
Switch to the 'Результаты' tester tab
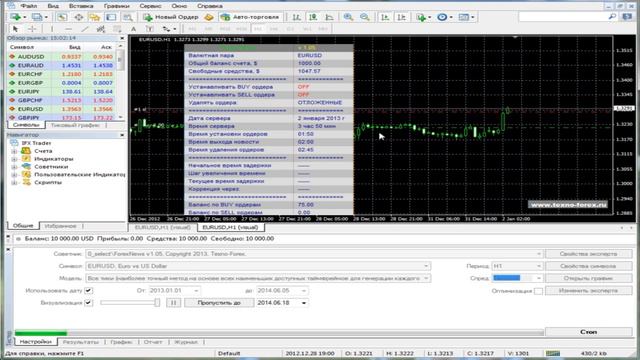point(81,342)
